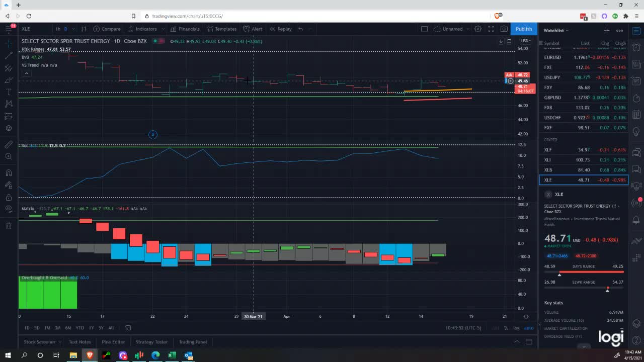Viewport: 644px width, 362px height.
Task: Start bar Replay mode
Action: [x=281, y=29]
